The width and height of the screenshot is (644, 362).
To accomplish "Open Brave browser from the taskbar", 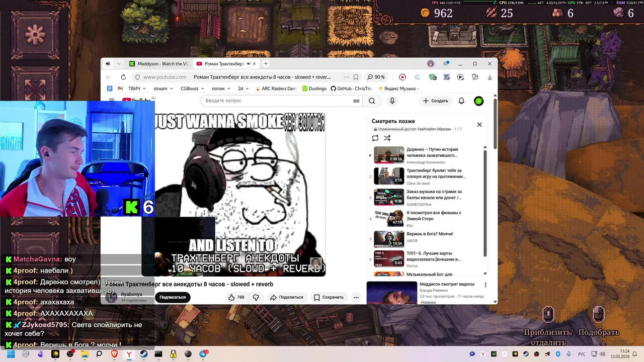I will click(114, 354).
